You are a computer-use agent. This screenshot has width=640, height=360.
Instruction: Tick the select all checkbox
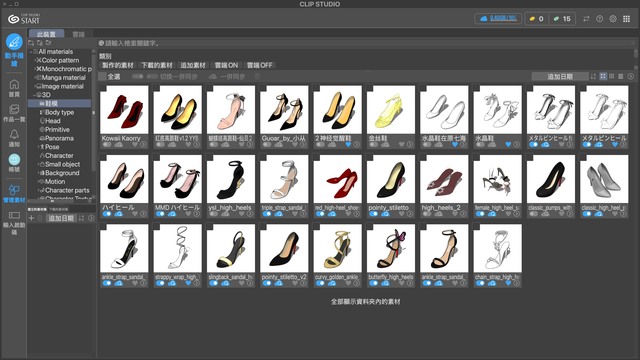click(102, 76)
